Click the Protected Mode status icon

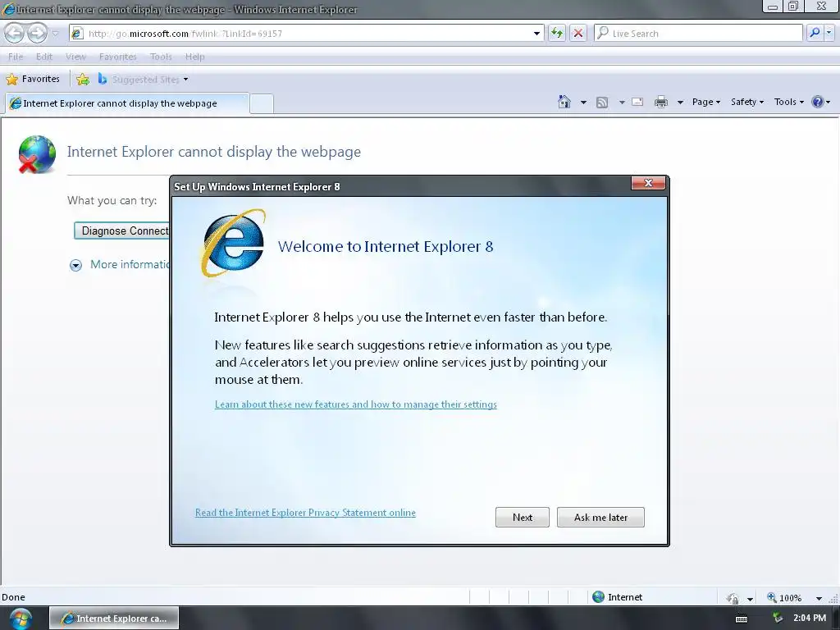(x=733, y=598)
